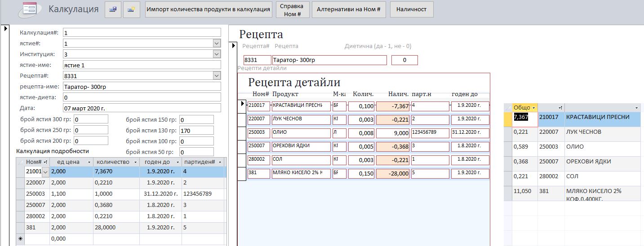Open dropdown arrow in 21001 Ном# cell
This screenshot has width=644, height=246.
[x=45, y=172]
